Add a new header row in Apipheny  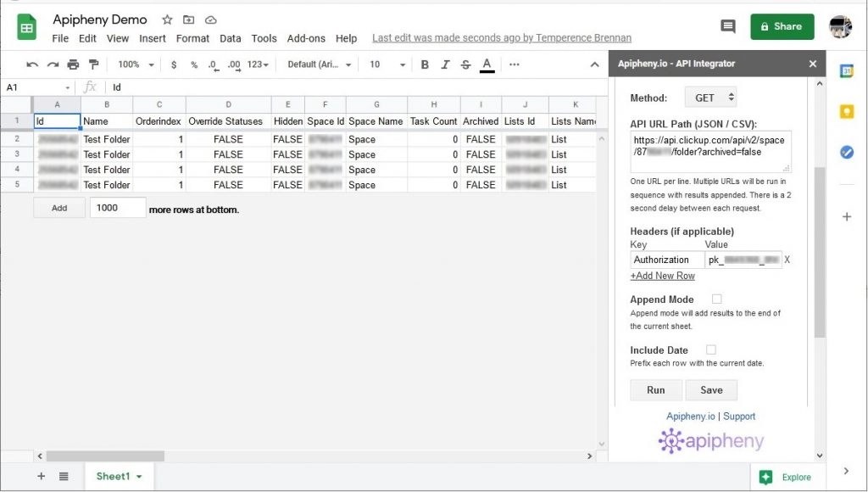pos(663,276)
